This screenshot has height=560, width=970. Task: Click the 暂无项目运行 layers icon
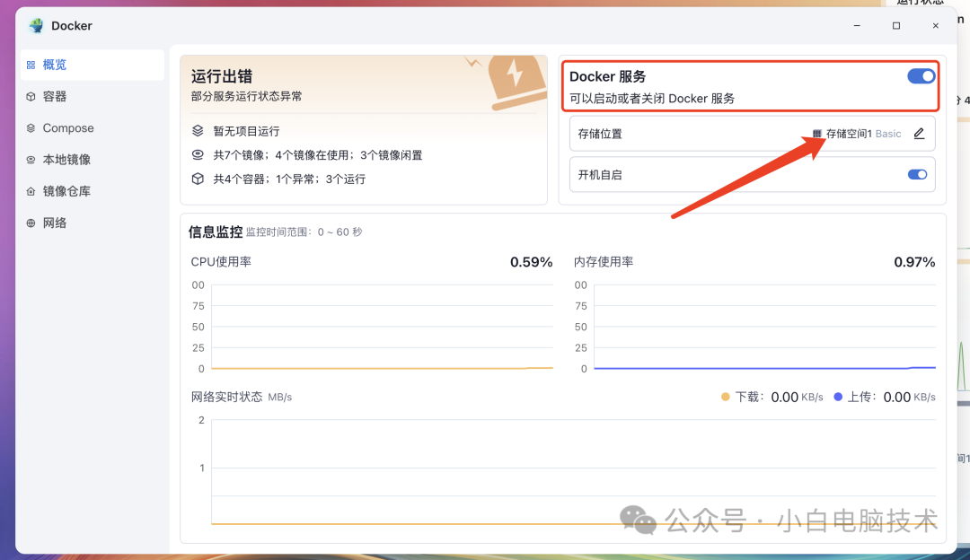(198, 131)
